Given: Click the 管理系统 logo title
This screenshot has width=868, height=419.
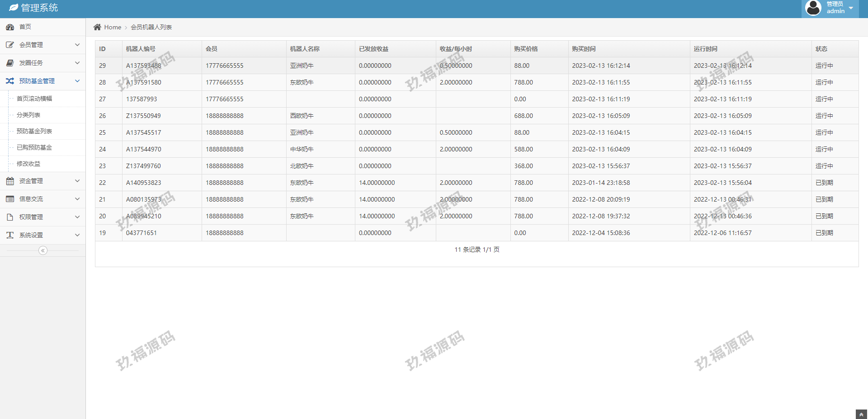Looking at the screenshot, I should (x=39, y=8).
